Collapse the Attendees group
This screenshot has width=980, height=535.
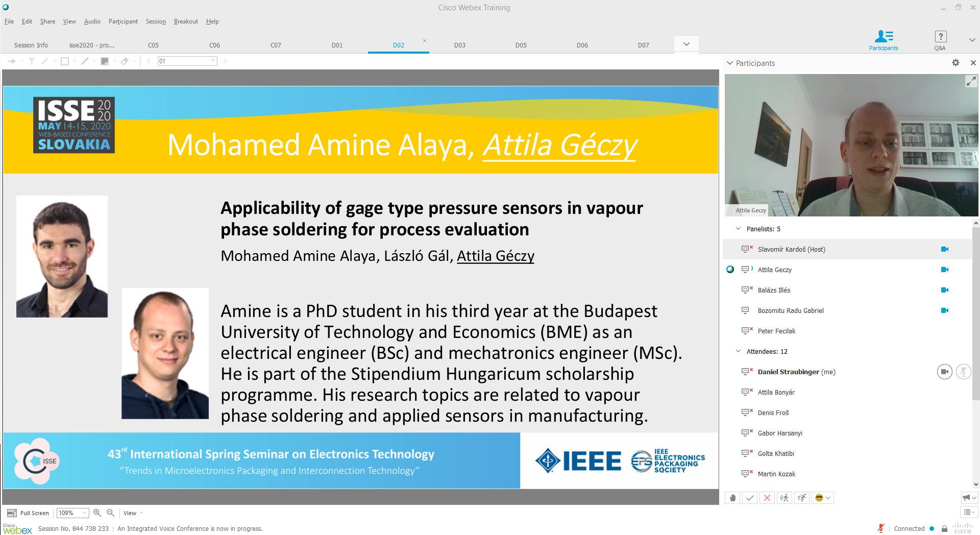(x=738, y=351)
